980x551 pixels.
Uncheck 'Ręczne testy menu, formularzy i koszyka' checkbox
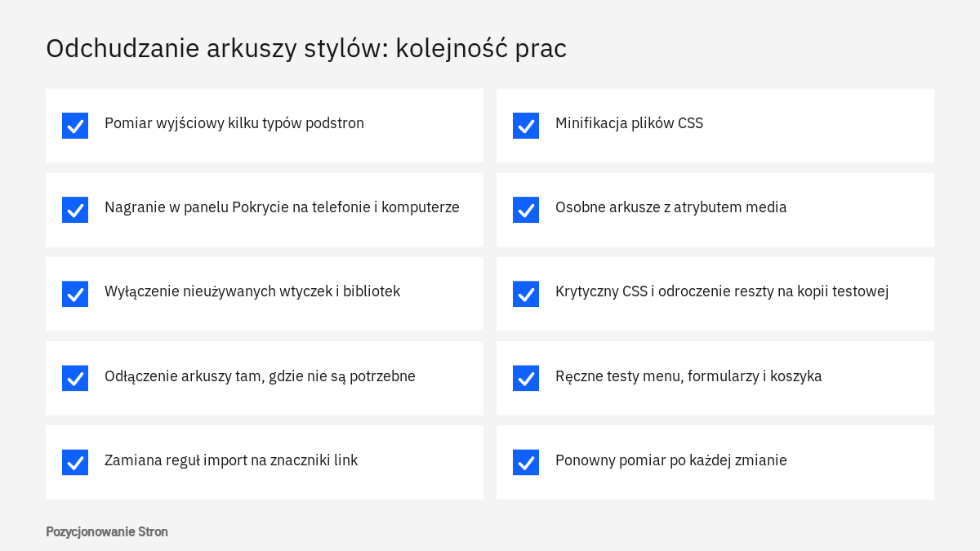[526, 378]
